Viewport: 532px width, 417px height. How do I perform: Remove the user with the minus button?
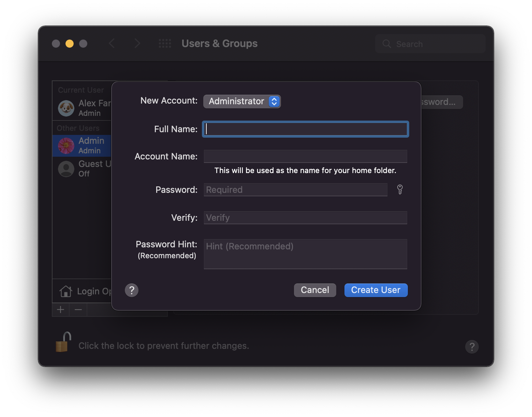(78, 310)
